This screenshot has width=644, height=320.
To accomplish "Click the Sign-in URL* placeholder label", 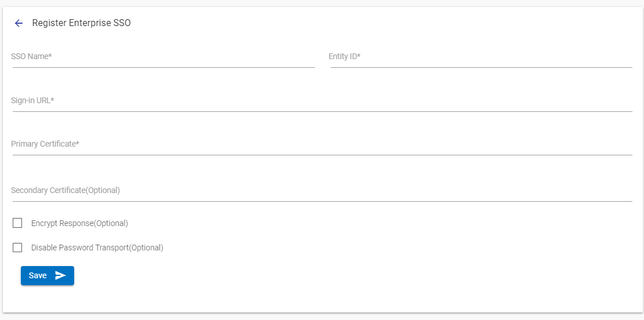I will coord(32,100).
